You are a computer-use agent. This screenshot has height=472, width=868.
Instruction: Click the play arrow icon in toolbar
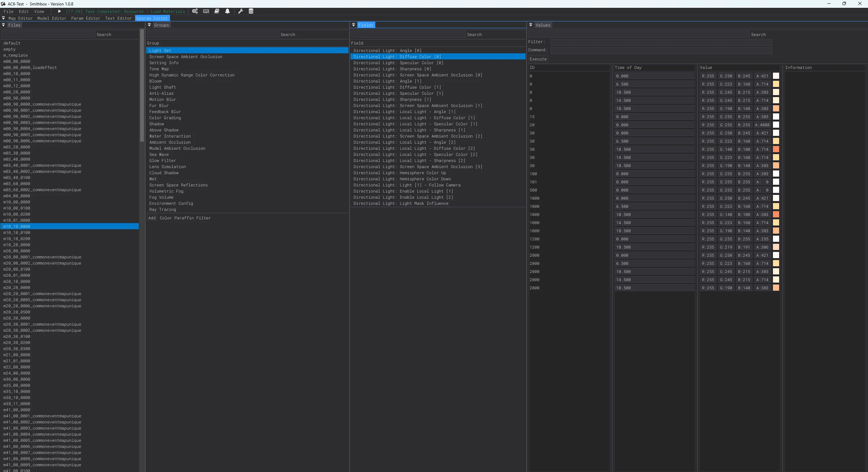coord(59,11)
